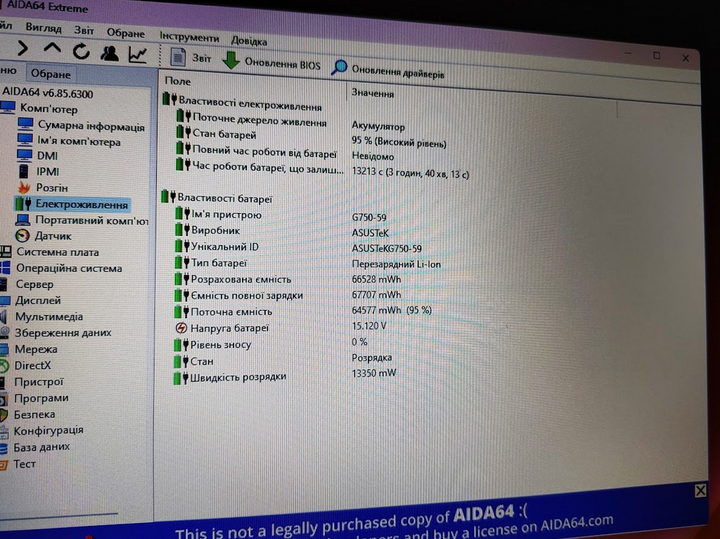The width and height of the screenshot is (720, 539).
Task: Click the Refresh toolbar icon
Action: tap(81, 51)
